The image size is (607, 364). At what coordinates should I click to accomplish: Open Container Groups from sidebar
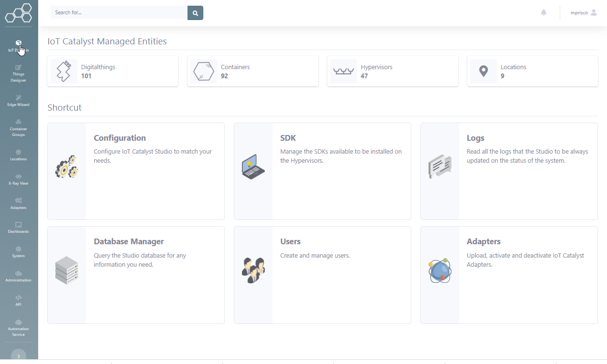18,126
